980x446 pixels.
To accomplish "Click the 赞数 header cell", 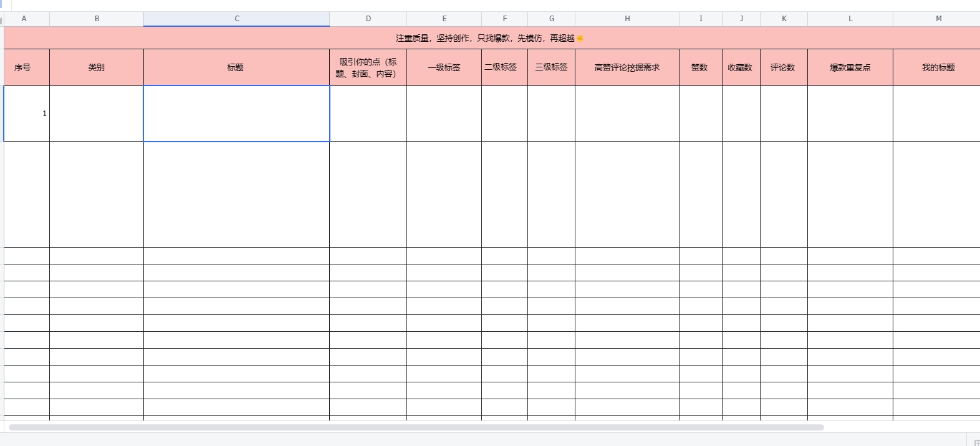I will click(x=700, y=67).
